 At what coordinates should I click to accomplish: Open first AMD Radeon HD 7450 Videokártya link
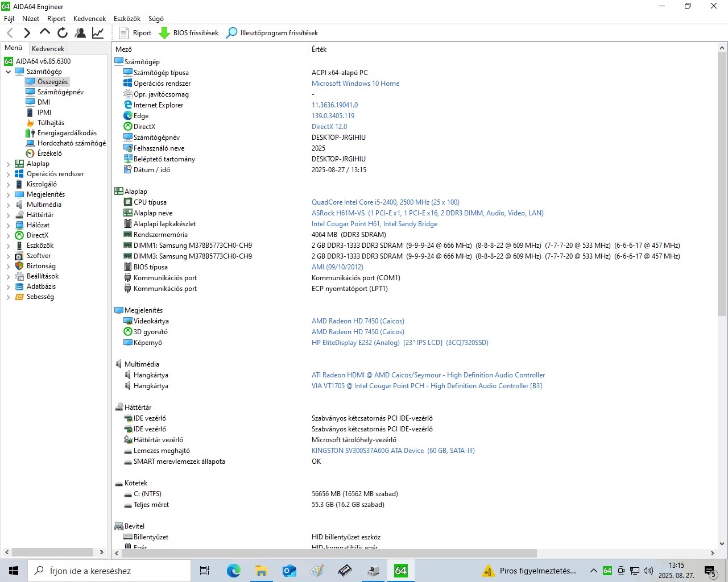358,321
